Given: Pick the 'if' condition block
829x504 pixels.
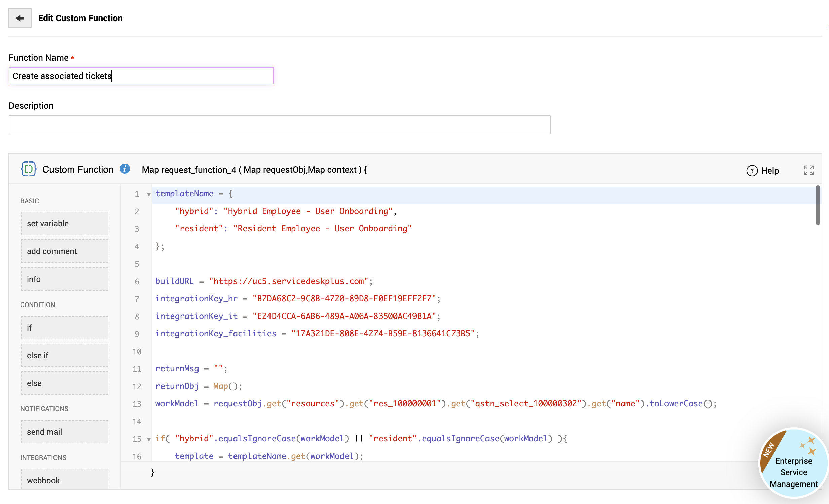Looking at the screenshot, I should click(x=64, y=328).
